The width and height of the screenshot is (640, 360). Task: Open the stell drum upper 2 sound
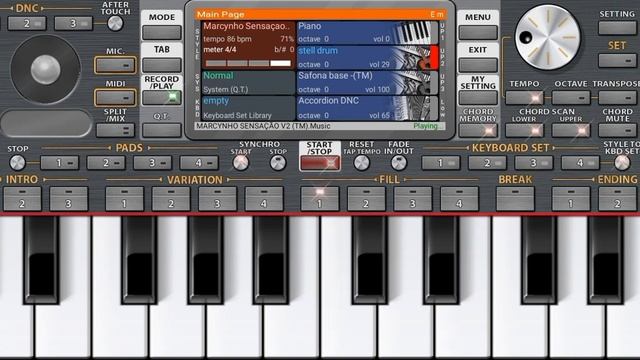pos(367,58)
